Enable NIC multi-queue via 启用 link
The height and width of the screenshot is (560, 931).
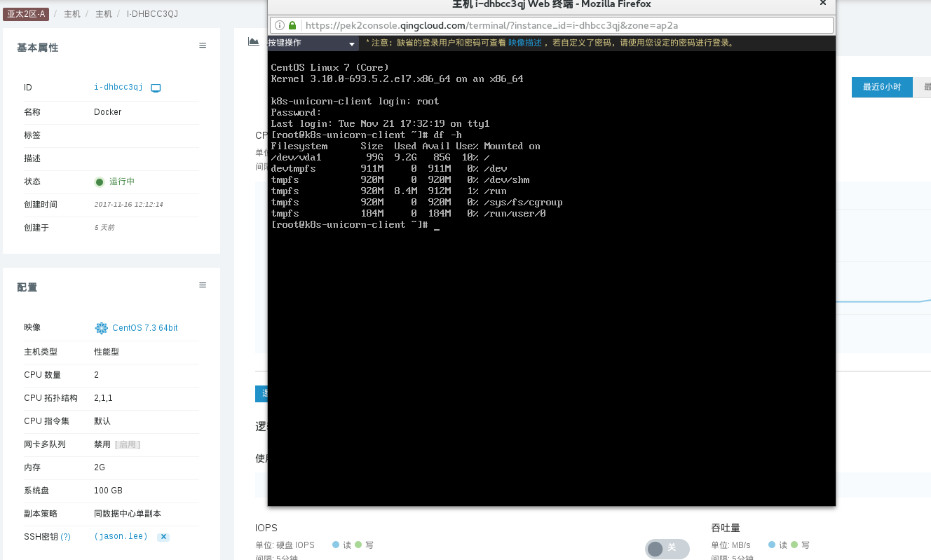(128, 444)
